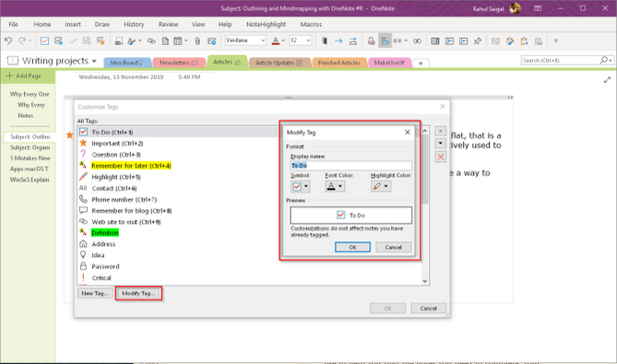Open the Quick Access Toolbar customize arrow
Screen dimensions: 617x364
555,41
